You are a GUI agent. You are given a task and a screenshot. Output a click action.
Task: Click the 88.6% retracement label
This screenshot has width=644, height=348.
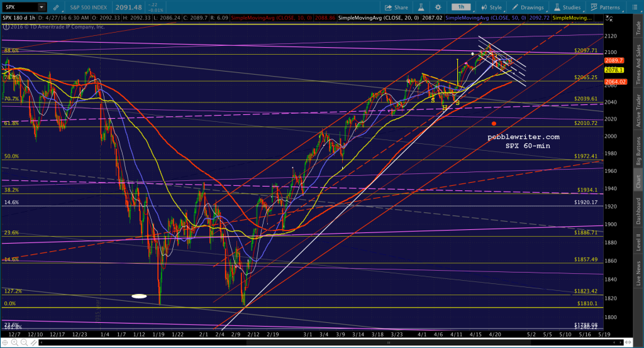click(11, 50)
